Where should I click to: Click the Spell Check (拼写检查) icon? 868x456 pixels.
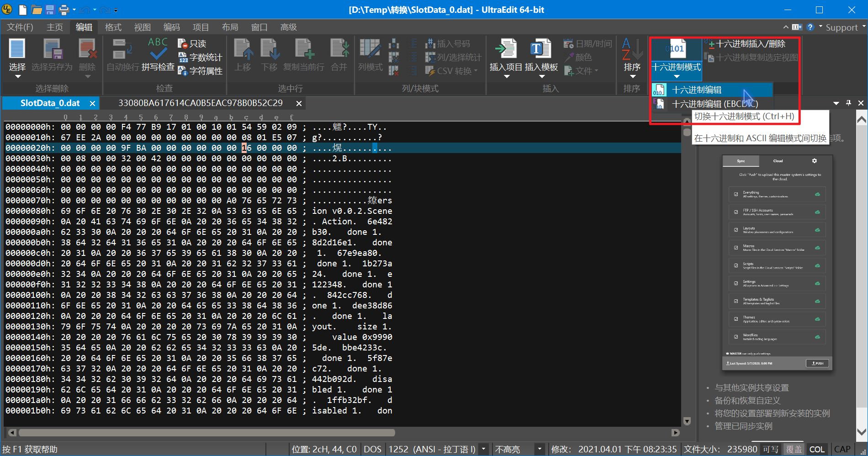click(158, 49)
